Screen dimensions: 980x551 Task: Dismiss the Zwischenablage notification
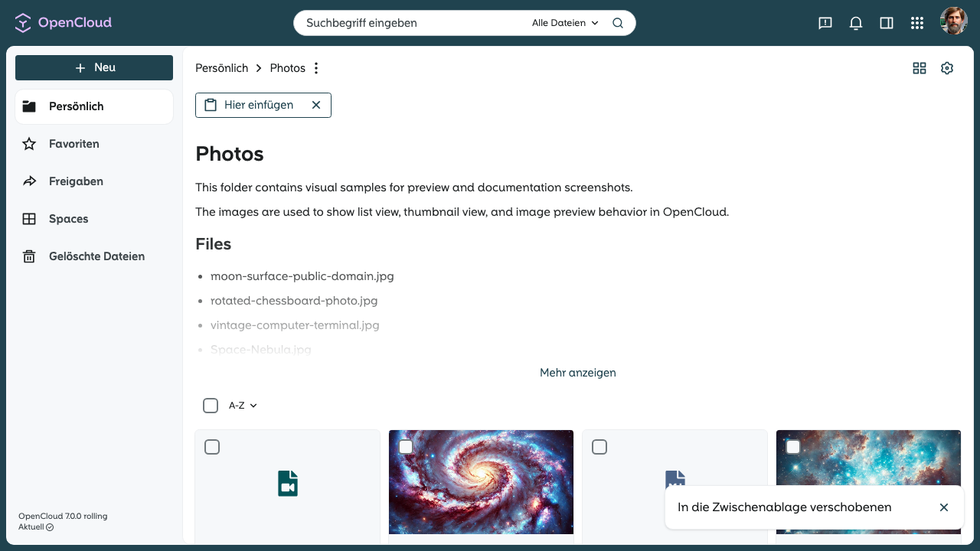pyautogui.click(x=944, y=507)
